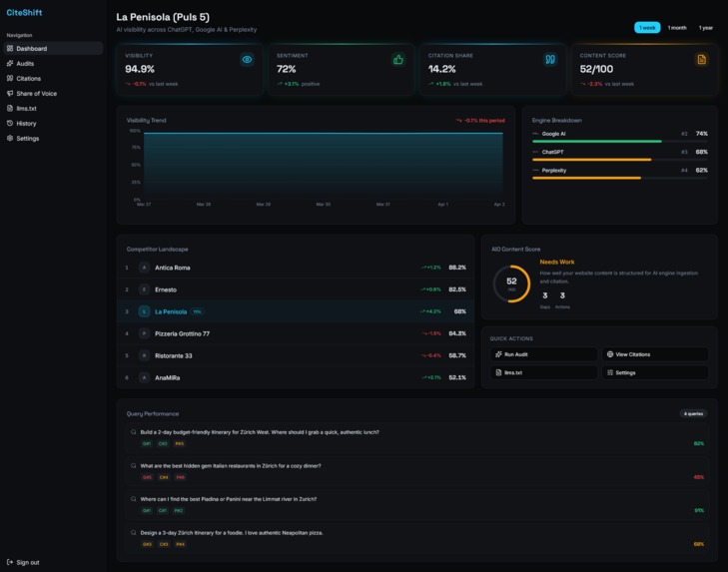Click the Settings gear icon in sidebar
This screenshot has width=728, height=572.
[10, 138]
